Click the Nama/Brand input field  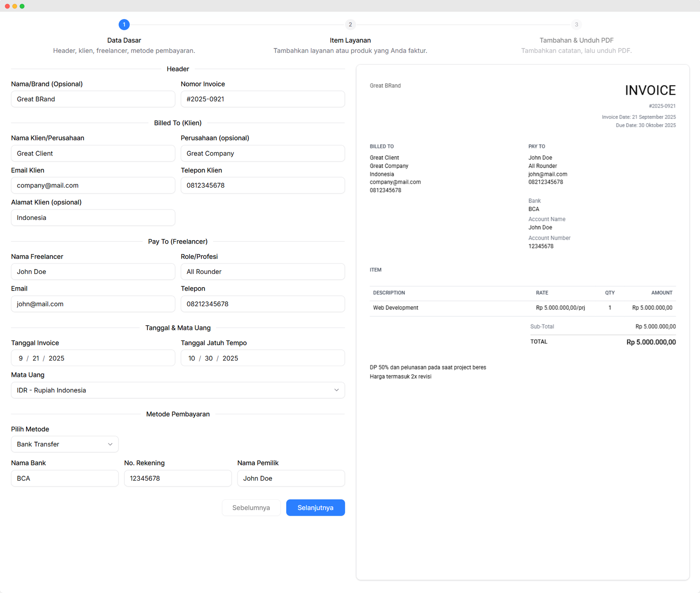click(x=93, y=99)
